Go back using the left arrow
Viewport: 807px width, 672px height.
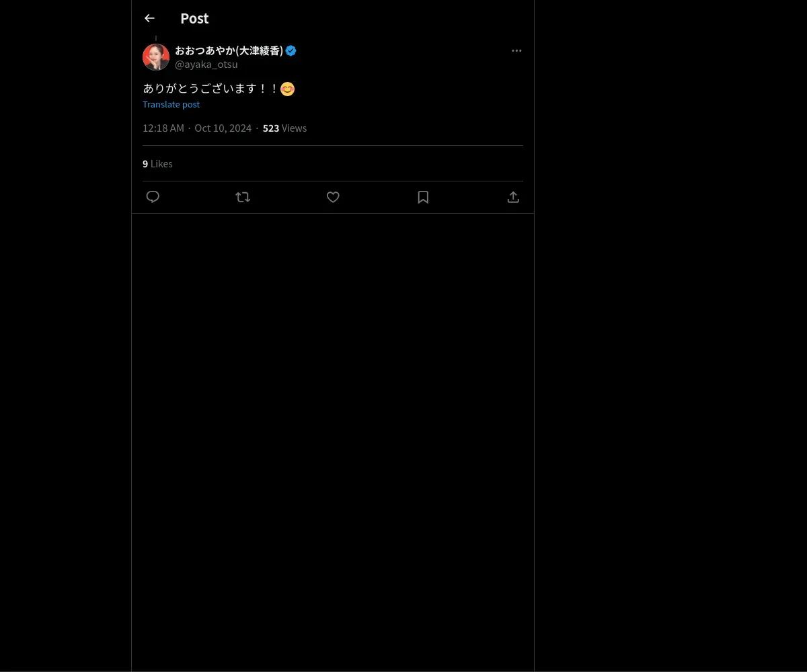(x=149, y=18)
